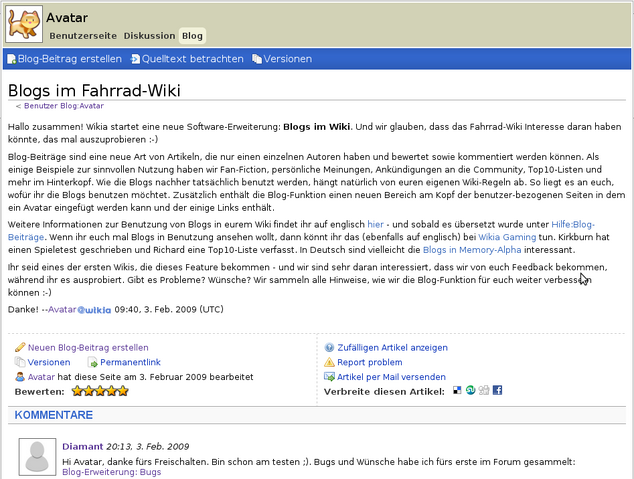Share via the Facebook icon

(497, 390)
